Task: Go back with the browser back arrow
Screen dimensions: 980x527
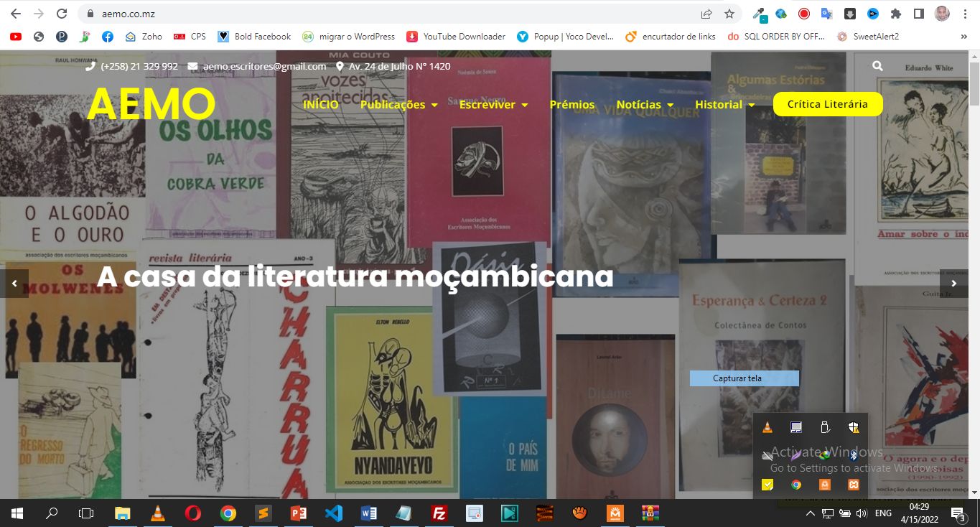Action: 16,14
